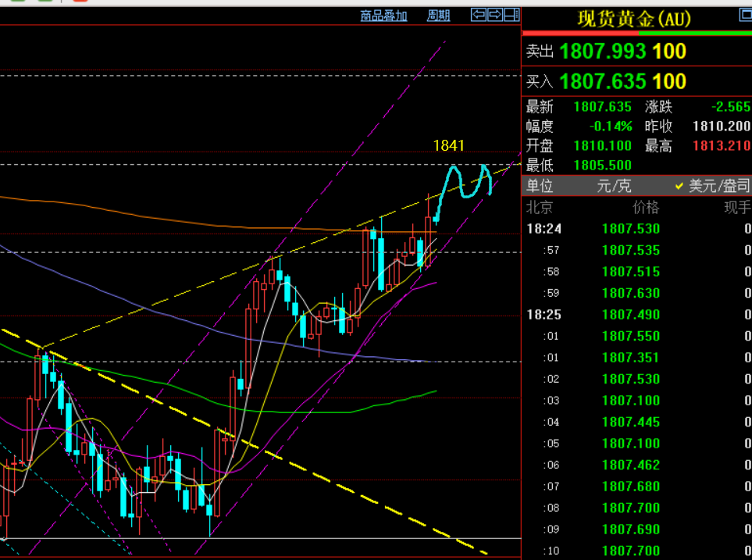Click the 最高 value 1813.210
Screen dimensions: 752x560
tap(722, 145)
